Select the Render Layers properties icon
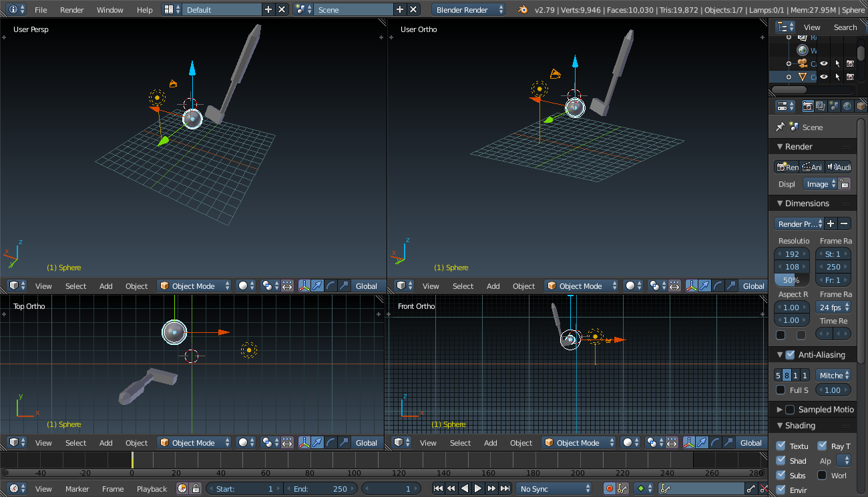The image size is (868, 497). (x=819, y=105)
